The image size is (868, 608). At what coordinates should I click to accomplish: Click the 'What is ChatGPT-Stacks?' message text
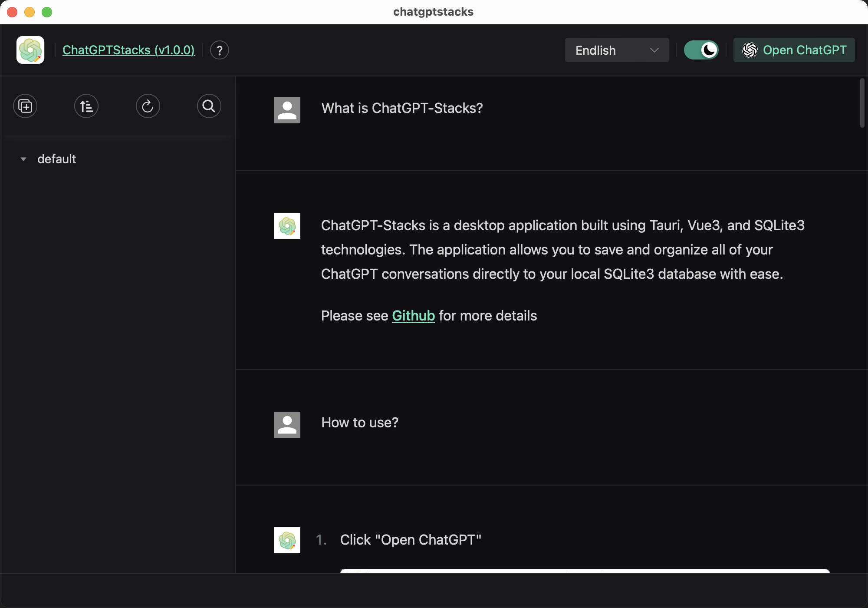coord(402,108)
